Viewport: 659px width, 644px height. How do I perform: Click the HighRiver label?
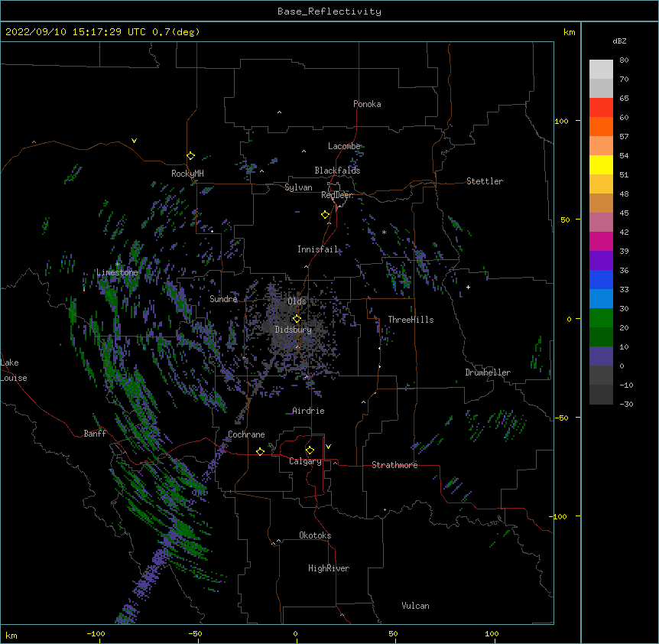click(x=329, y=568)
